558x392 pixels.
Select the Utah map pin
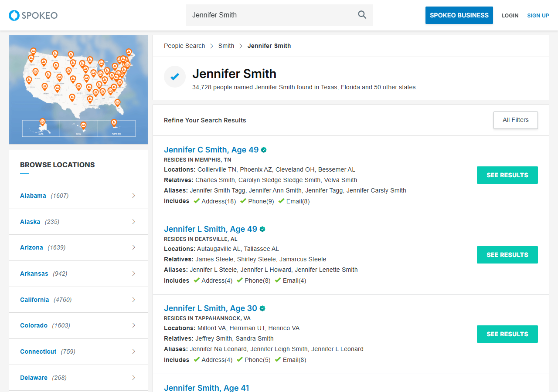(x=48, y=75)
